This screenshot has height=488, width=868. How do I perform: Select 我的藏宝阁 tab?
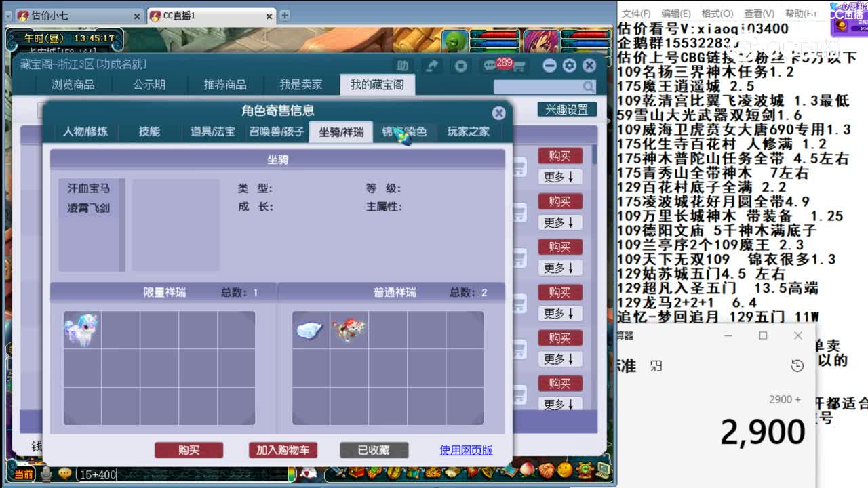(377, 85)
